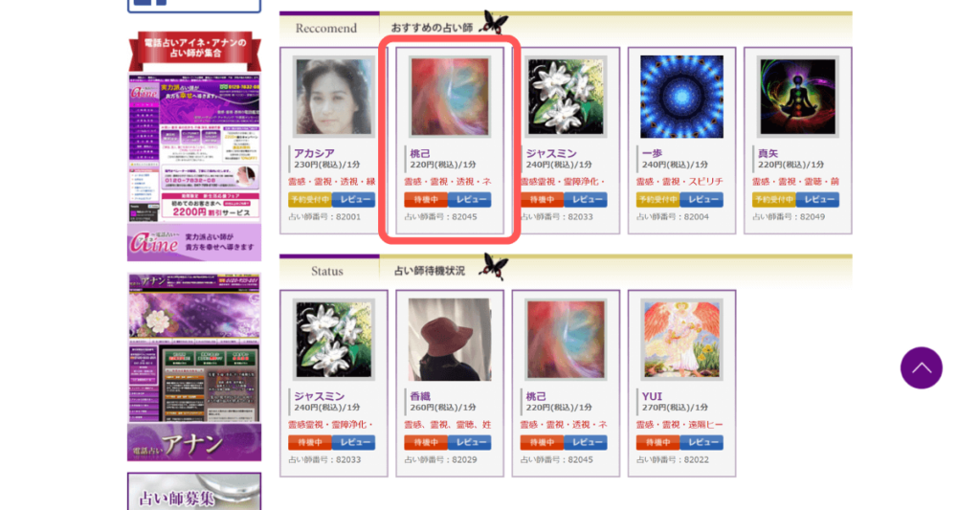This screenshot has width=980, height=510.
Task: Open アカシア's portrait thumbnail
Action: tap(334, 97)
